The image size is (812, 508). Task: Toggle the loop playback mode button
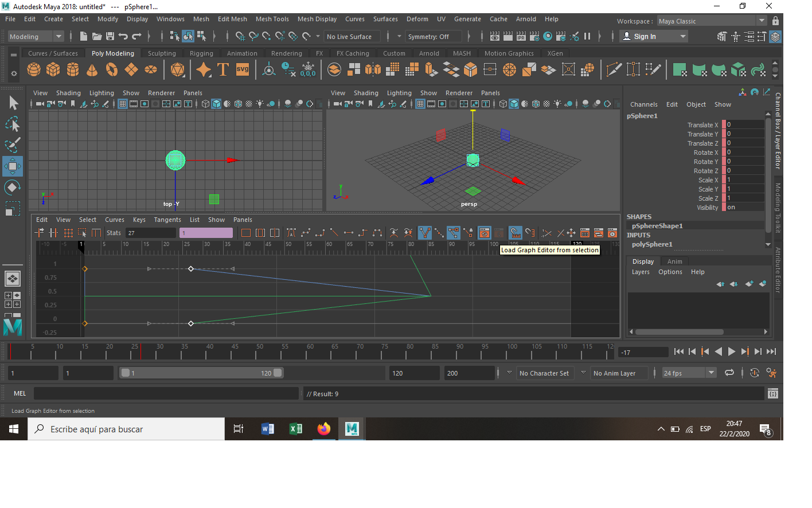coord(729,373)
